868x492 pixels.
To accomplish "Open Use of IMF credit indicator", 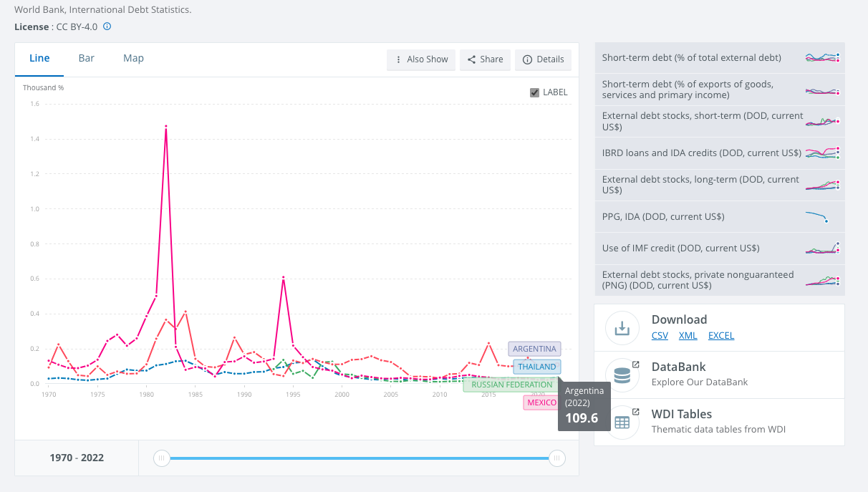I will pos(680,249).
